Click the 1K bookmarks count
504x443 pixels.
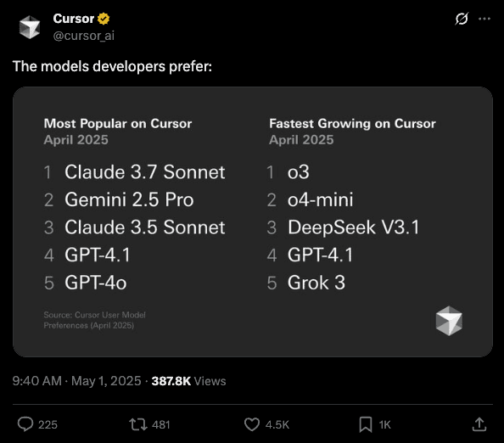[384, 424]
